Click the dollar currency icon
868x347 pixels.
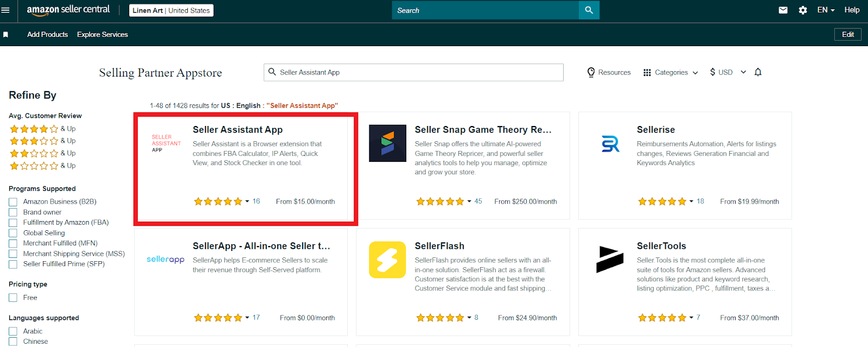(x=712, y=72)
